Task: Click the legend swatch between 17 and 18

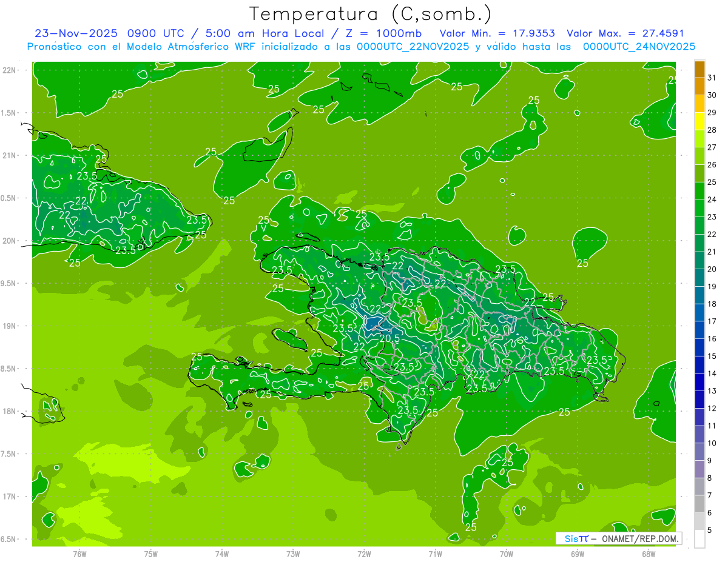Action: pyautogui.click(x=699, y=313)
